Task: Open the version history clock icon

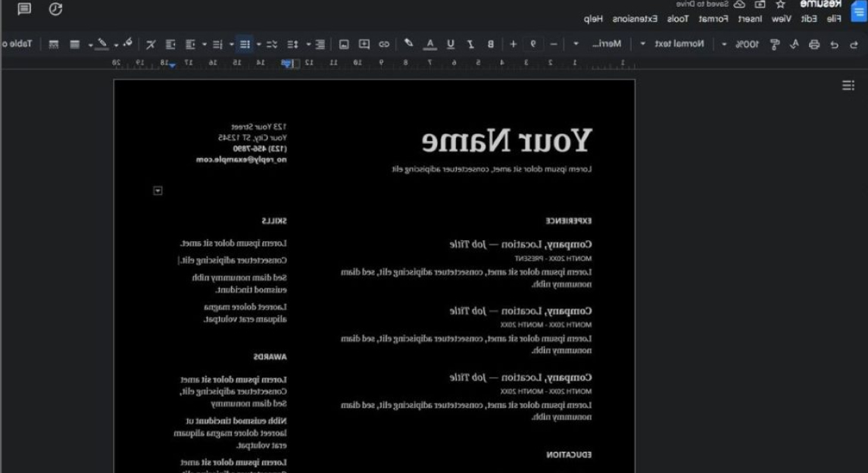Action: [x=55, y=9]
